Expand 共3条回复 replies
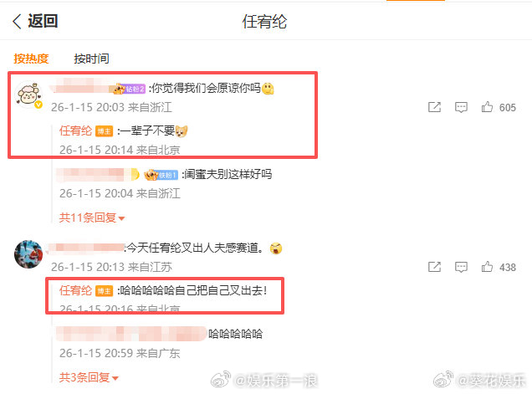This screenshot has width=532, height=394. coord(89,377)
